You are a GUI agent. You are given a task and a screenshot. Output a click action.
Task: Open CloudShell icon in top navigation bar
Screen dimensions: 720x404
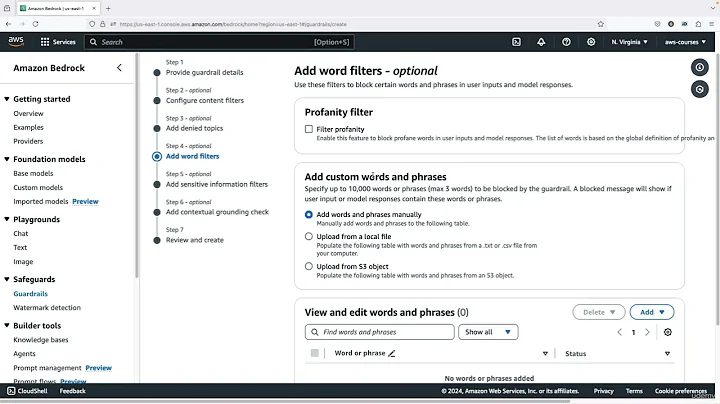click(516, 42)
